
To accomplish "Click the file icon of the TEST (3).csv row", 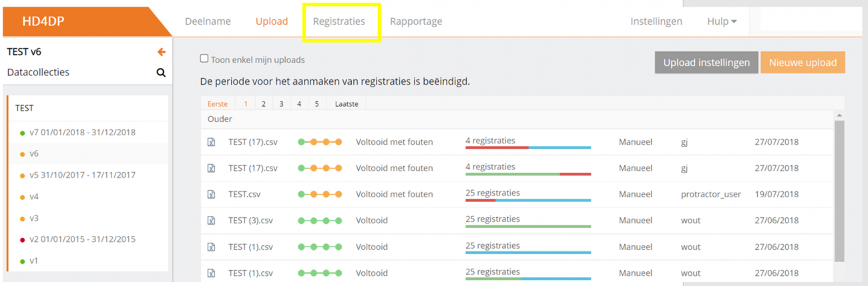I will 212,221.
